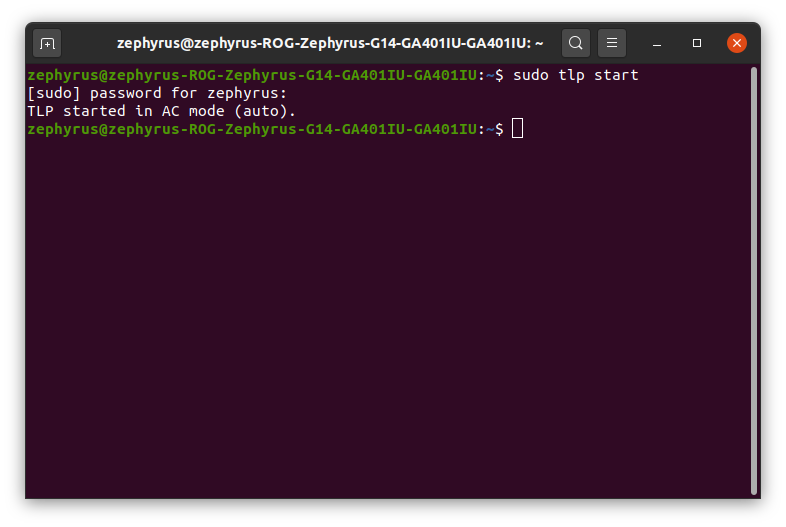Click the '[sudo] password for zephyrus:' line
786x527 pixels.
pos(157,93)
